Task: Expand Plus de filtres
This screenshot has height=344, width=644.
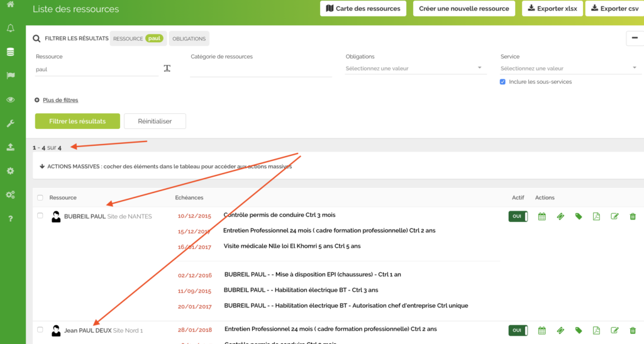Action: [x=60, y=100]
